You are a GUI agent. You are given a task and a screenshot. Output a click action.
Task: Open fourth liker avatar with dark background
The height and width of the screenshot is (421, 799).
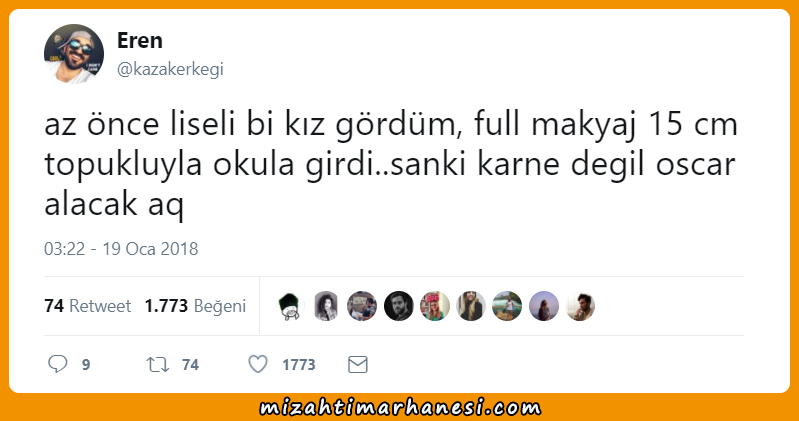pyautogui.click(x=398, y=306)
